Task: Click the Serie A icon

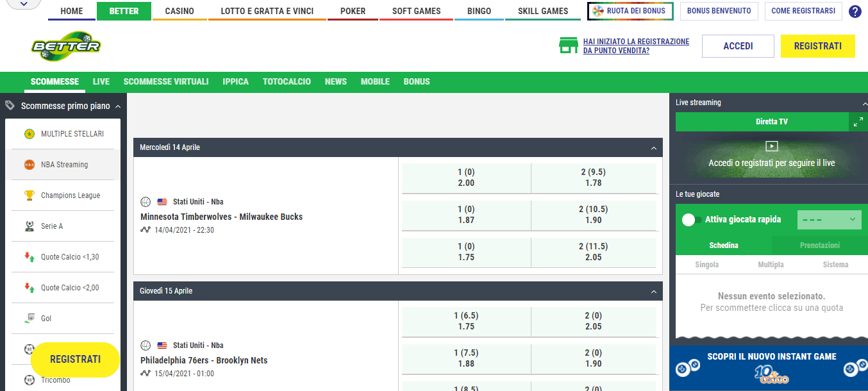Action: (x=29, y=226)
